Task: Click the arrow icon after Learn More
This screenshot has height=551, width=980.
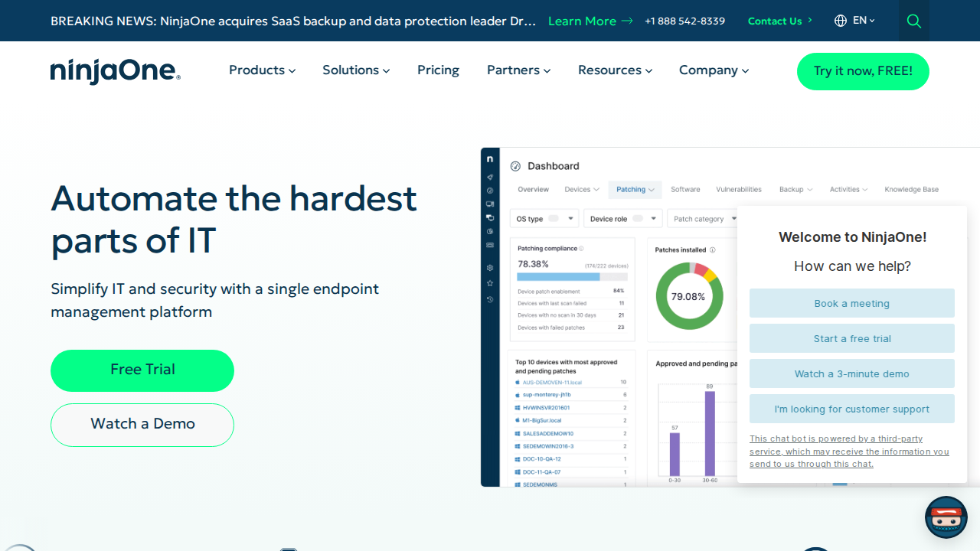Action: click(x=627, y=21)
